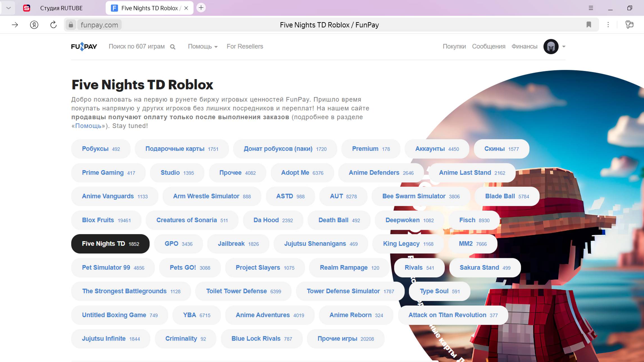The image size is (644, 362).
Task: Open browser hamburger menu icon
Action: pyautogui.click(x=591, y=8)
